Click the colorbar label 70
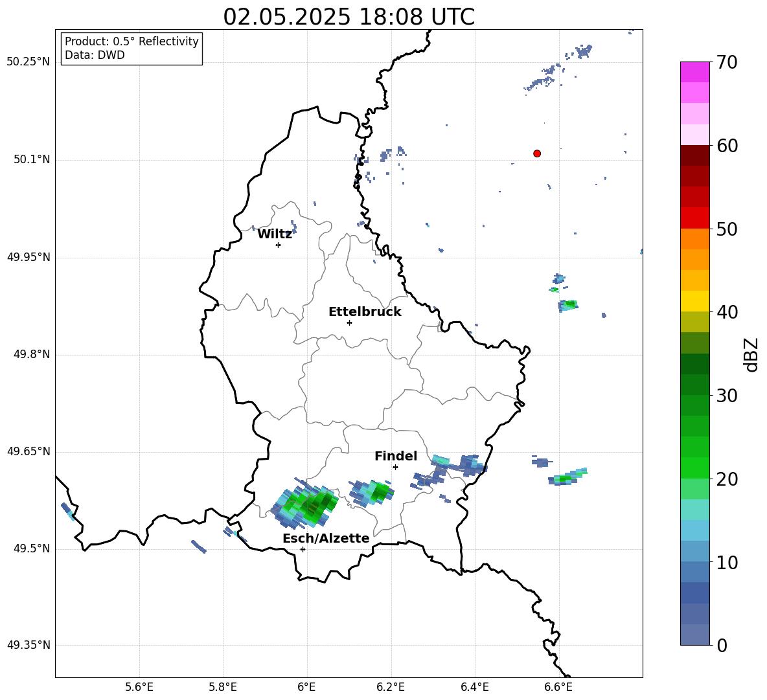 tap(727, 63)
